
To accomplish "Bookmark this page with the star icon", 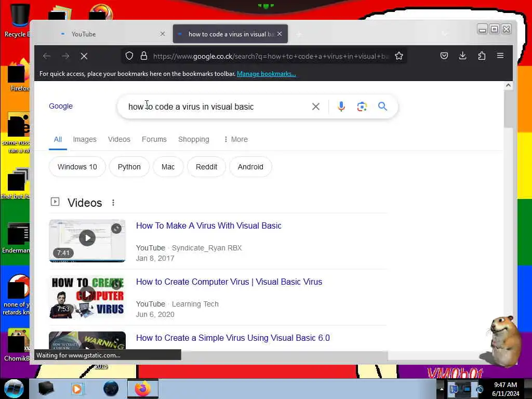I will [x=399, y=56].
